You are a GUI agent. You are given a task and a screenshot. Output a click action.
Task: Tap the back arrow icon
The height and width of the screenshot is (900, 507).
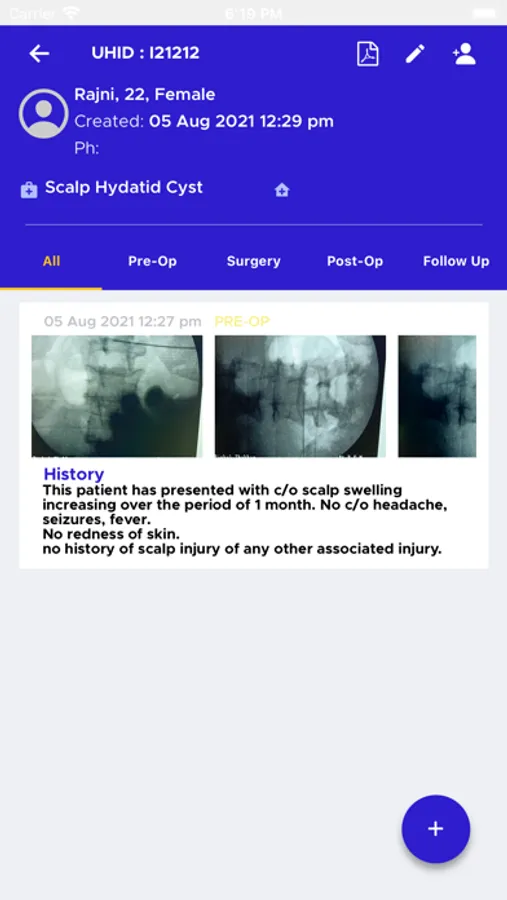pos(39,53)
